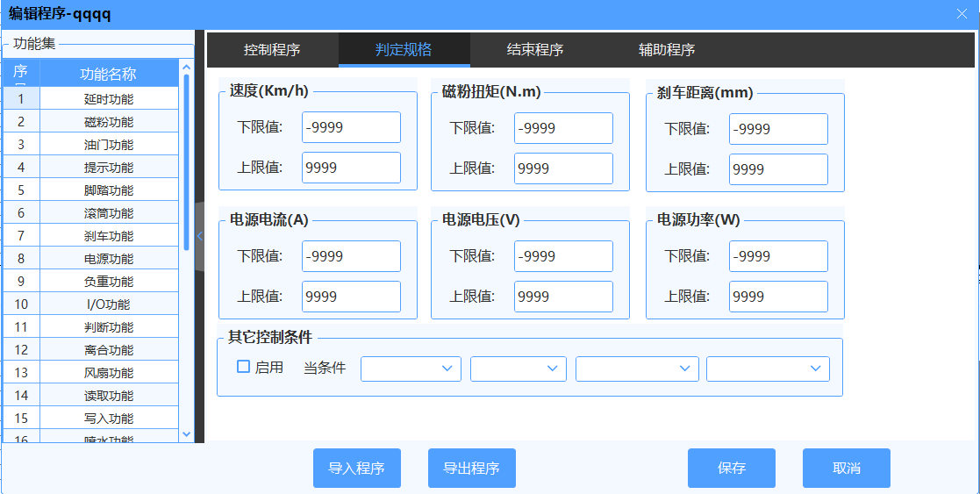This screenshot has width=980, height=494.
Task: Expand the fourth condition dropdown
Action: (768, 369)
